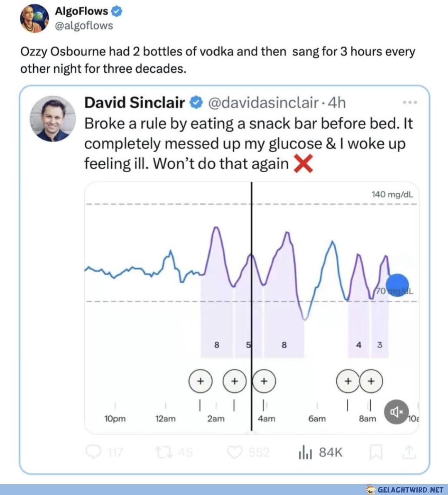Image resolution: width=448 pixels, height=495 pixels.
Task: Open the three-dot menu on quoted tweet
Action: 410,102
